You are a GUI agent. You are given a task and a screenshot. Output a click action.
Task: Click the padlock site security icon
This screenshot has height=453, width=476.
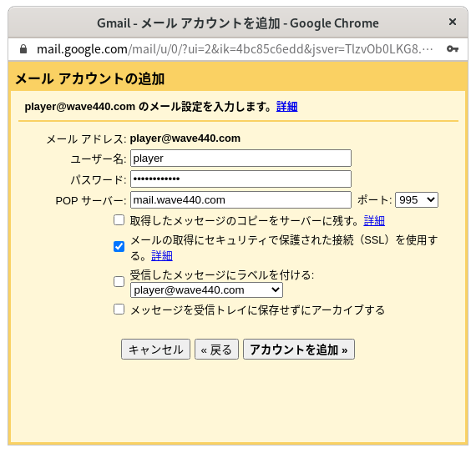coord(23,49)
